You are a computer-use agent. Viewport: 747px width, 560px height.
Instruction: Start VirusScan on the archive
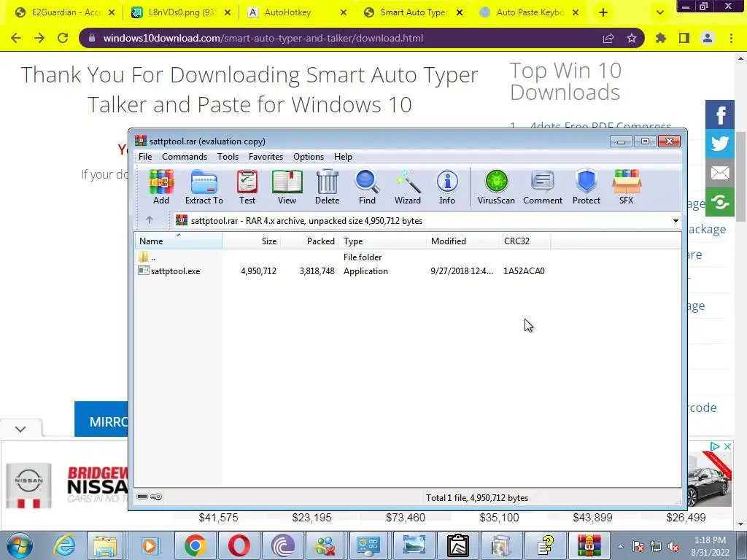click(496, 187)
